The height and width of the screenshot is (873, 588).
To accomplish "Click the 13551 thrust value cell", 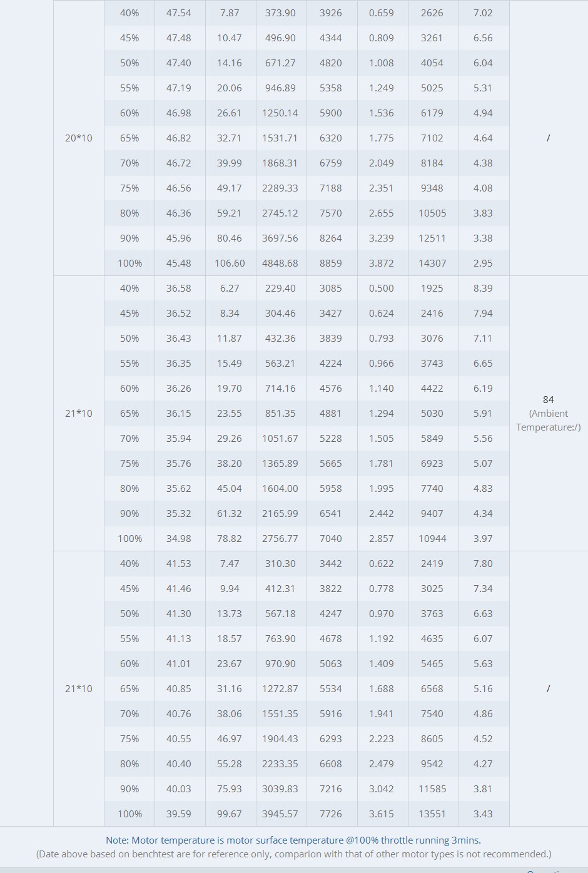I will 432,814.
